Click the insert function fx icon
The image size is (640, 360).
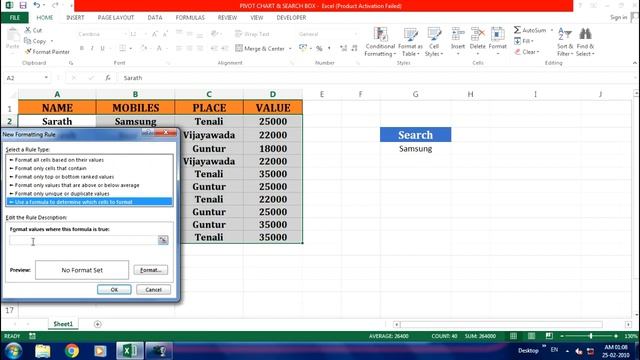(108, 78)
